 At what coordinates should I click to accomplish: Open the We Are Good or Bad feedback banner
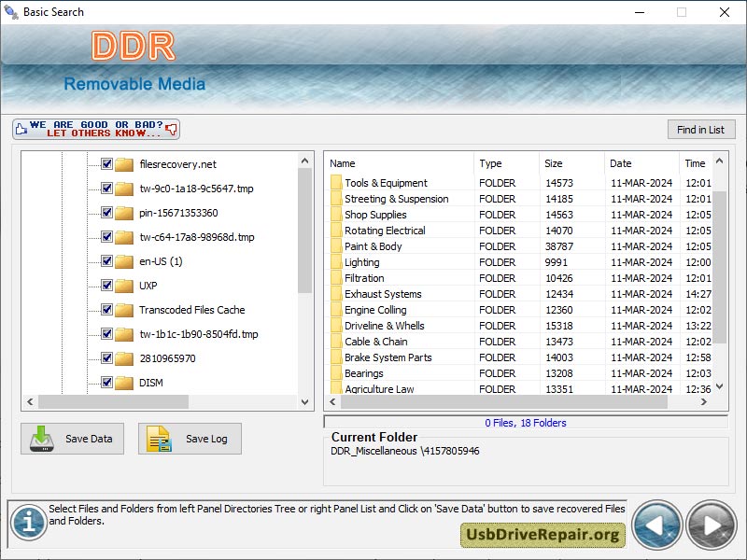96,129
